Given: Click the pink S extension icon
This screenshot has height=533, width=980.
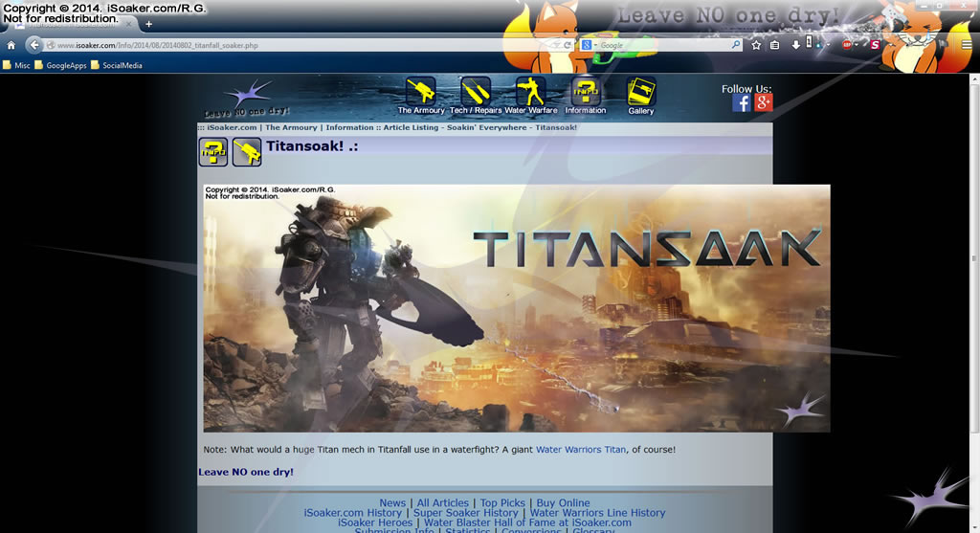Looking at the screenshot, I should [x=875, y=45].
